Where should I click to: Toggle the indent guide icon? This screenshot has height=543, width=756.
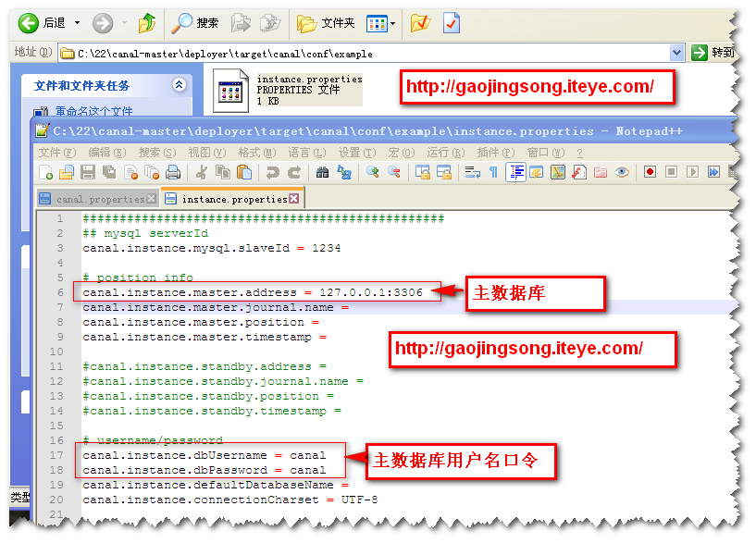pyautogui.click(x=515, y=172)
